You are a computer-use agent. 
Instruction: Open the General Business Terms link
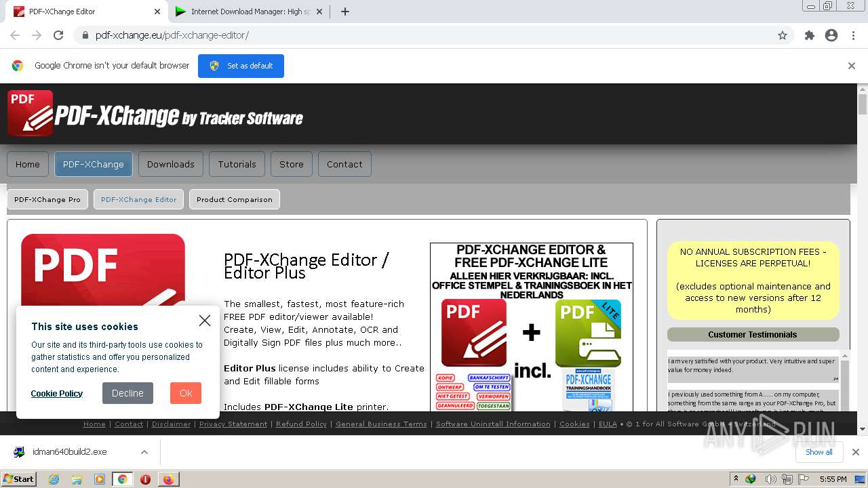click(x=382, y=424)
